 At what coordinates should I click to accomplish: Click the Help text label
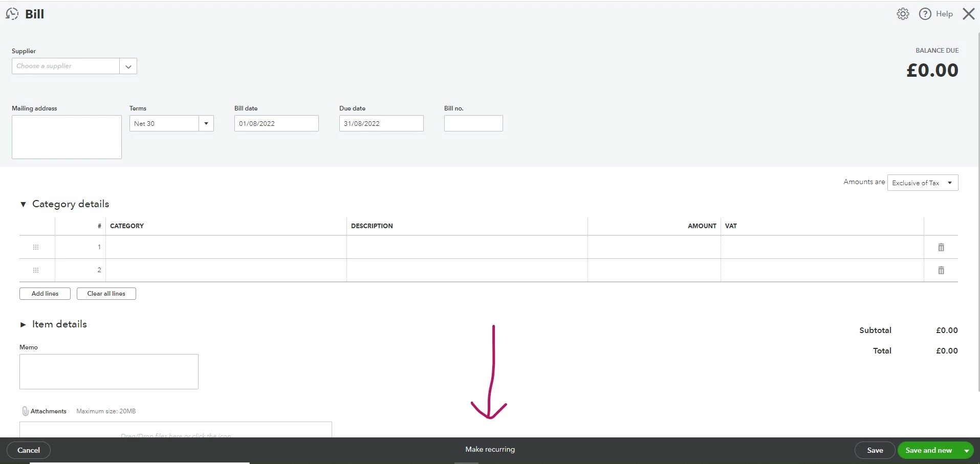(944, 14)
